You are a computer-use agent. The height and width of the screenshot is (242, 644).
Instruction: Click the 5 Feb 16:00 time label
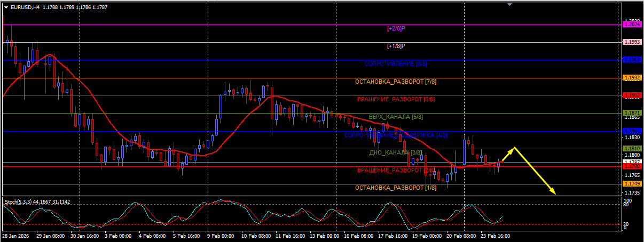point(186,235)
